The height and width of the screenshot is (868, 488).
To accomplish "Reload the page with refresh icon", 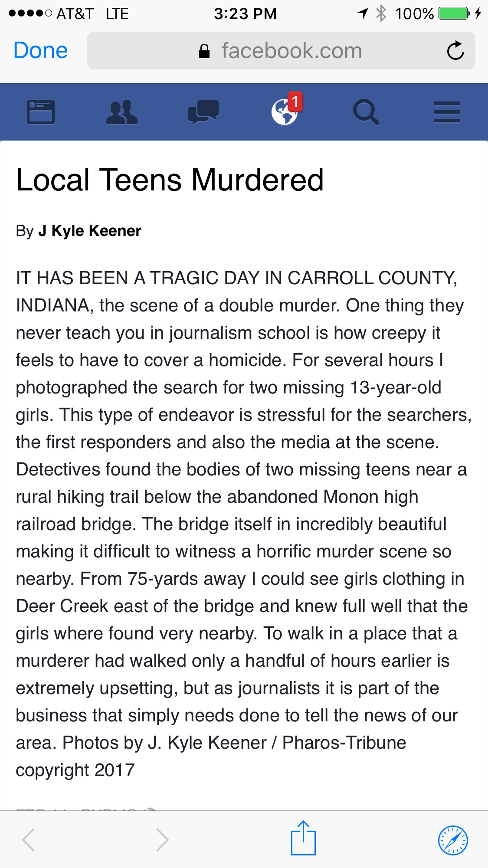I will pos(455,51).
